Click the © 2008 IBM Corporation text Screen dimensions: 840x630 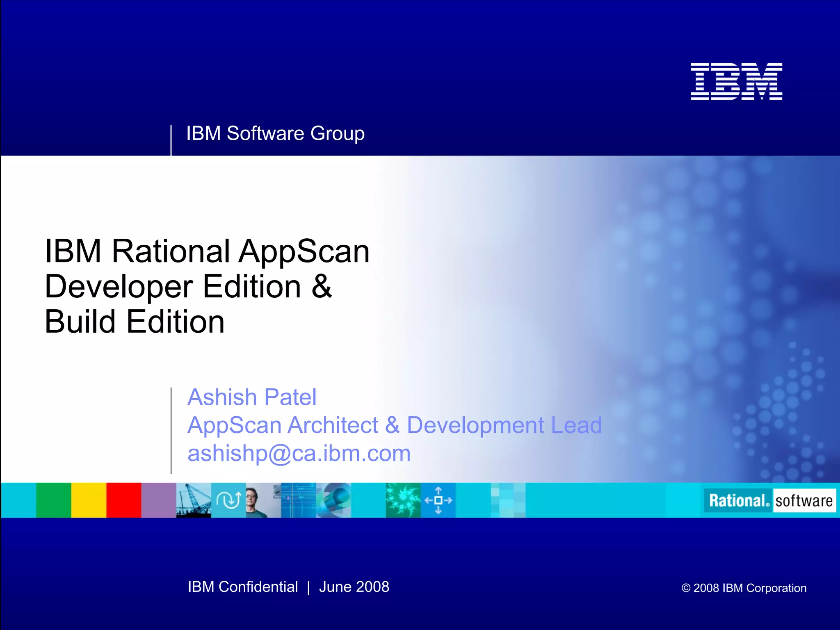[744, 588]
